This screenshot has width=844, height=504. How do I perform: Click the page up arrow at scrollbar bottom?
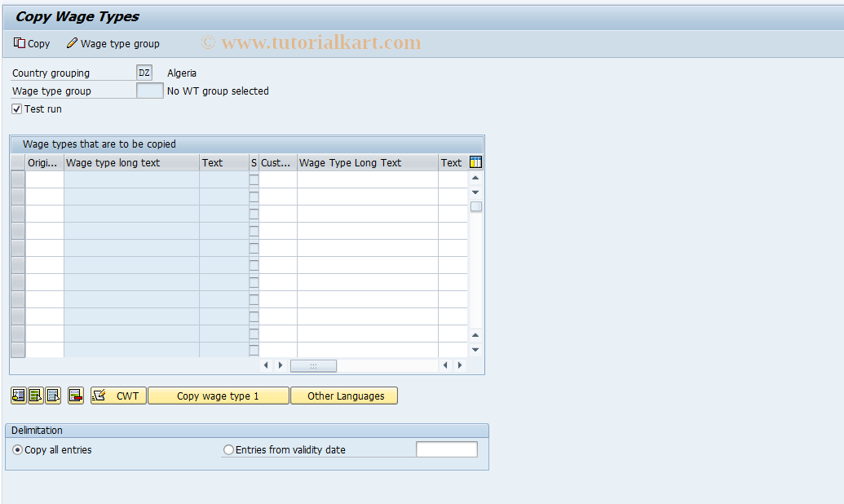point(475,335)
